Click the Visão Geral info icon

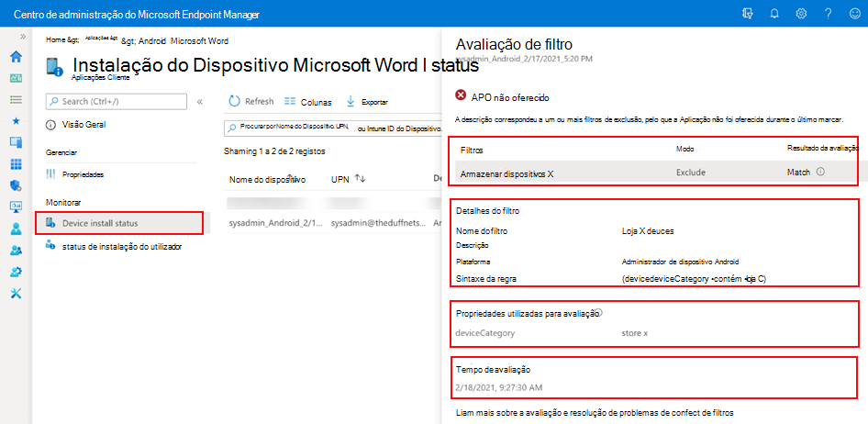pyautogui.click(x=51, y=125)
